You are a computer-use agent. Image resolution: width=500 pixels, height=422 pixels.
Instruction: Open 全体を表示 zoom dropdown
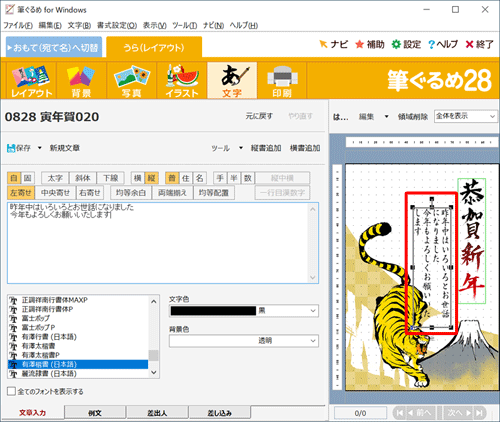click(x=466, y=116)
